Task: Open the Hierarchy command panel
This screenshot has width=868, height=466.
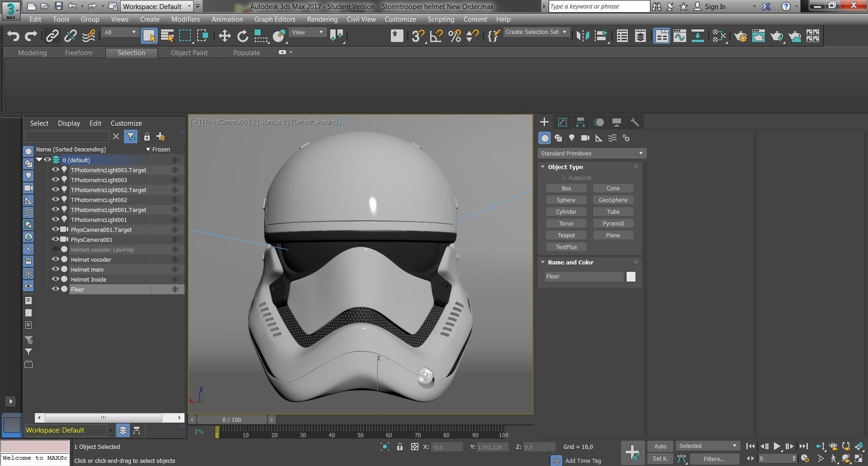Action: pyautogui.click(x=580, y=122)
